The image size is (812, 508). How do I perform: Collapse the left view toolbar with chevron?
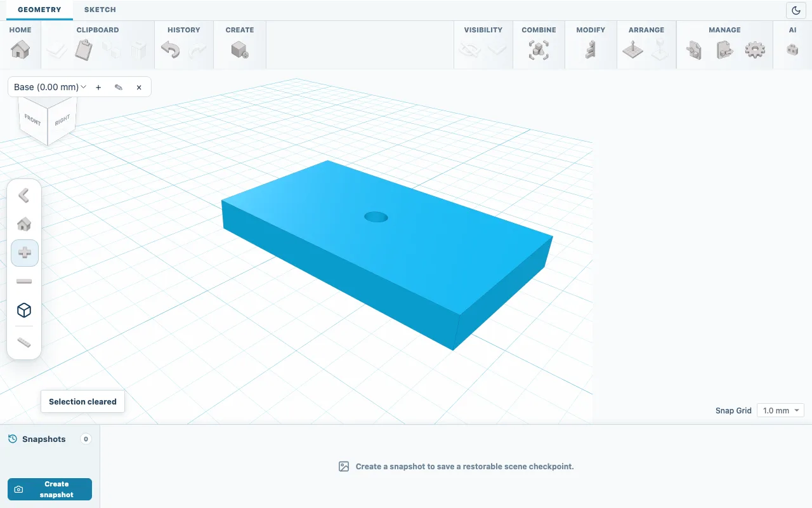(x=24, y=195)
